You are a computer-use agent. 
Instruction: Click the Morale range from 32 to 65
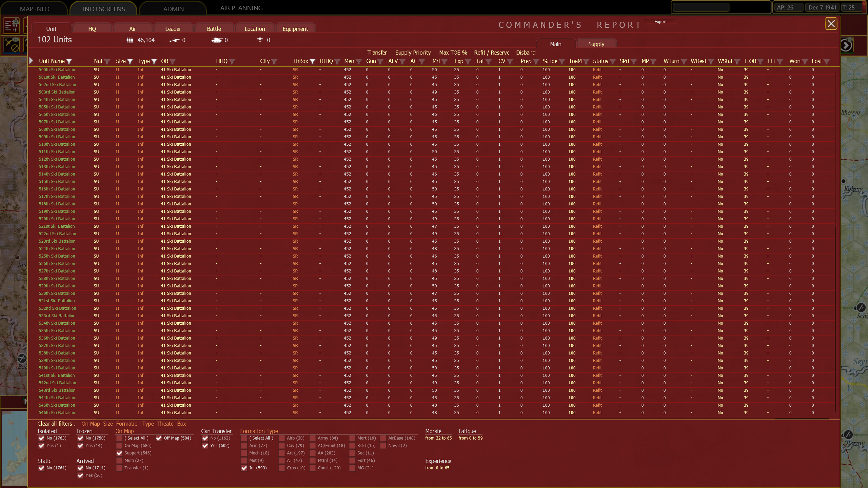[x=438, y=438]
